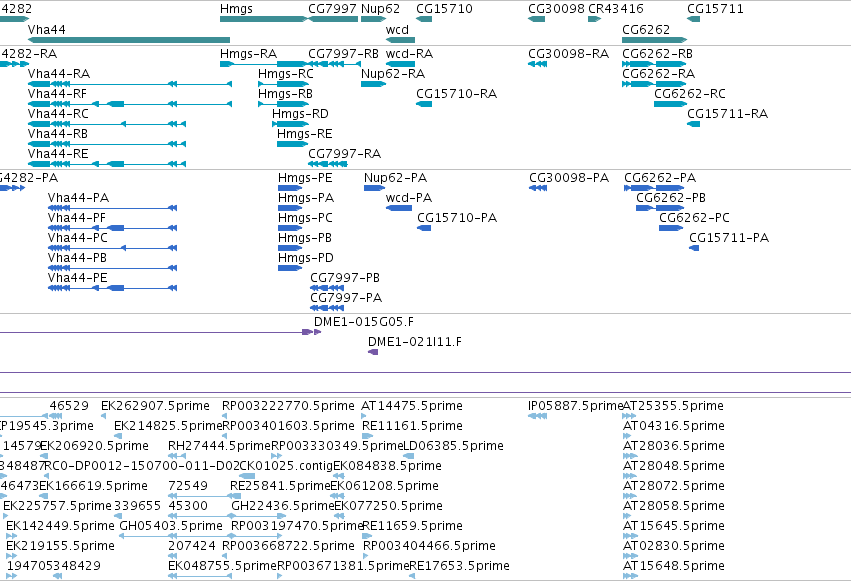Select the LD06385.5prime EST label

tap(454, 446)
